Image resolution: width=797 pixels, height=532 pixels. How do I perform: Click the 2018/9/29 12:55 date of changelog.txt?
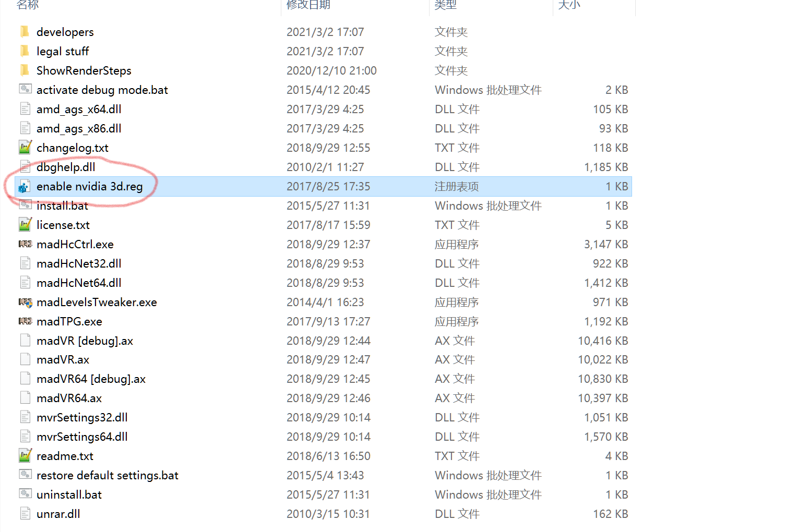click(x=328, y=148)
